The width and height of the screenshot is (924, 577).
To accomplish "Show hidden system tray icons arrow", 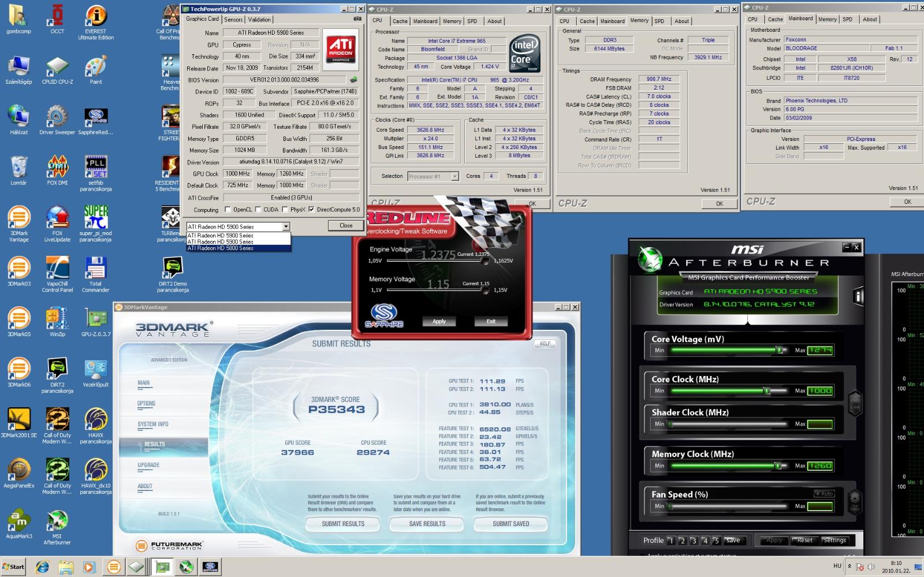I will click(850, 567).
